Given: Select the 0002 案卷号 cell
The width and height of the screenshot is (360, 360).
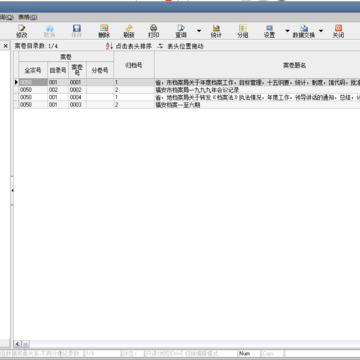Looking at the screenshot, I should 77,90.
